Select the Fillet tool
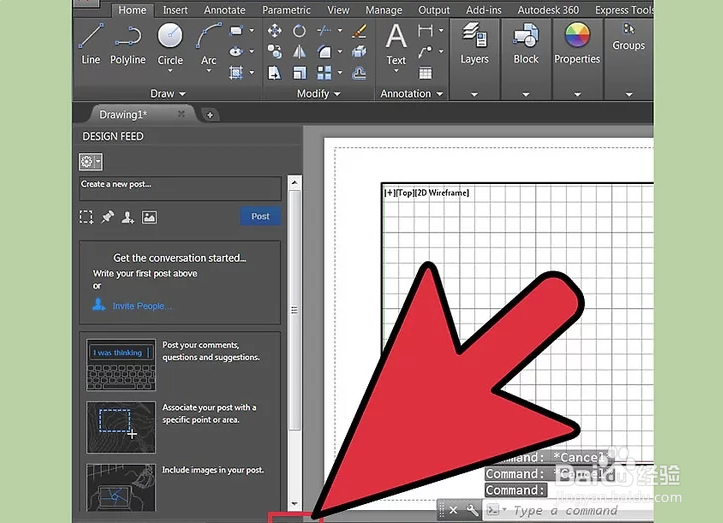Screen dimensions: 723x523 [324, 52]
